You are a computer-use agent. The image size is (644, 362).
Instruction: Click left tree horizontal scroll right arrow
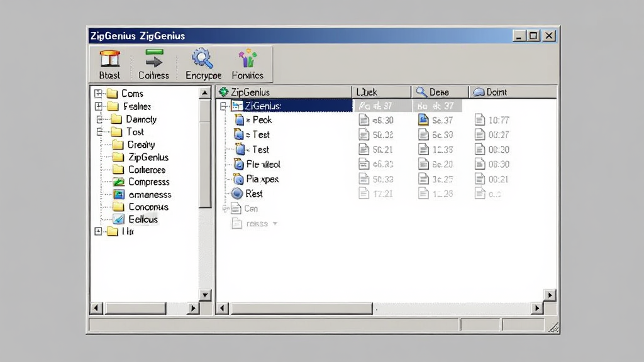pyautogui.click(x=192, y=308)
